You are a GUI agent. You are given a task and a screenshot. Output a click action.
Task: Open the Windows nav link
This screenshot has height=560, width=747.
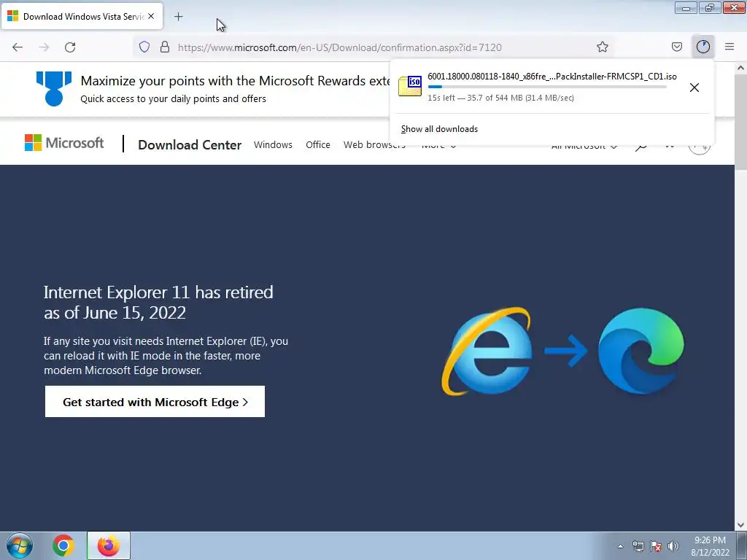pos(273,145)
